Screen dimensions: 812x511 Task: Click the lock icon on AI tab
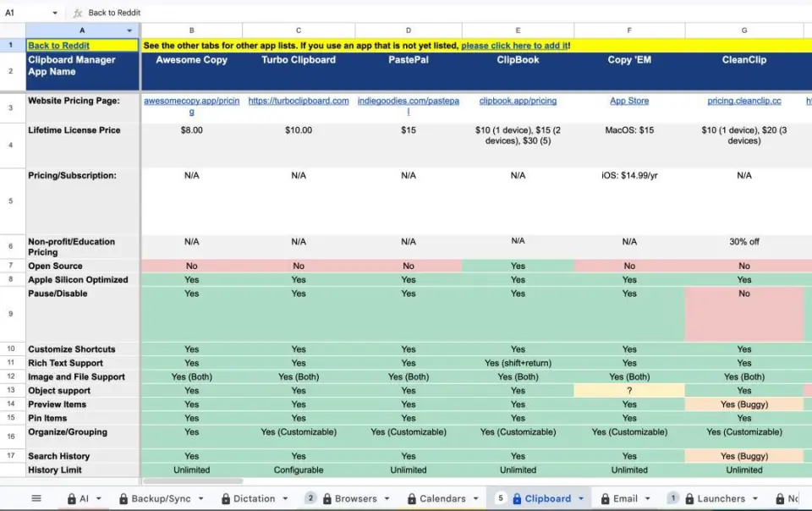(71, 498)
